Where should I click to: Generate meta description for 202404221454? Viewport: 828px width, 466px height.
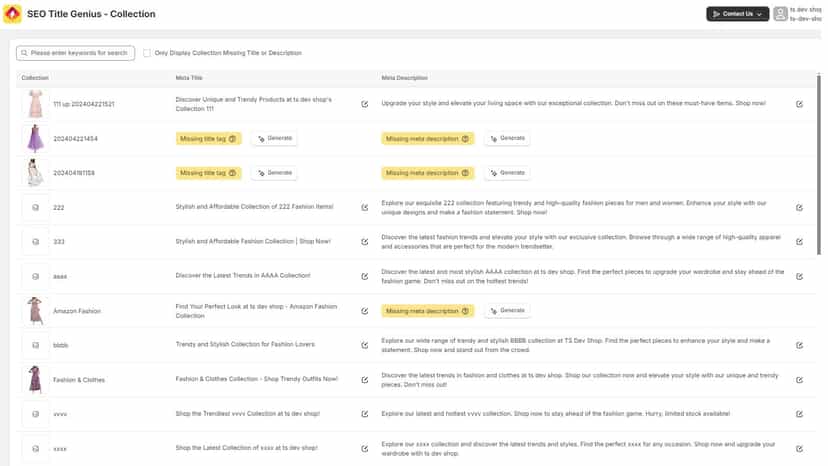coord(507,138)
